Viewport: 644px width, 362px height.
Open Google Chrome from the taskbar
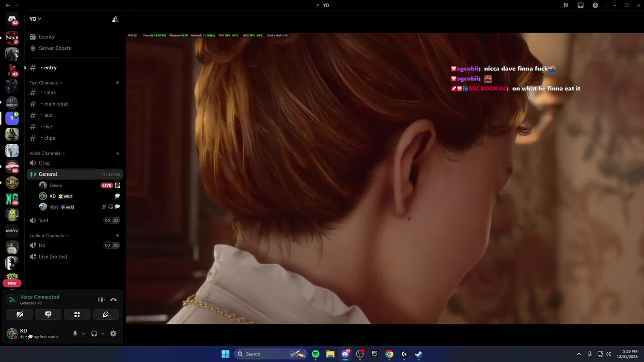pyautogui.click(x=389, y=354)
